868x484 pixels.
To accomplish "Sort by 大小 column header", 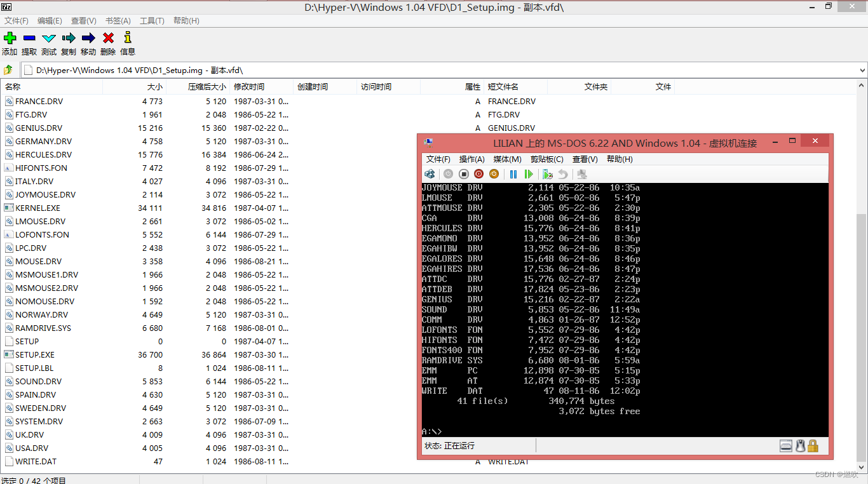I will (134, 86).
